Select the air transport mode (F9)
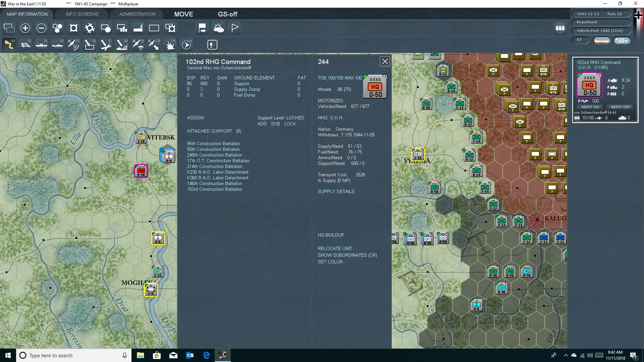 click(x=138, y=45)
